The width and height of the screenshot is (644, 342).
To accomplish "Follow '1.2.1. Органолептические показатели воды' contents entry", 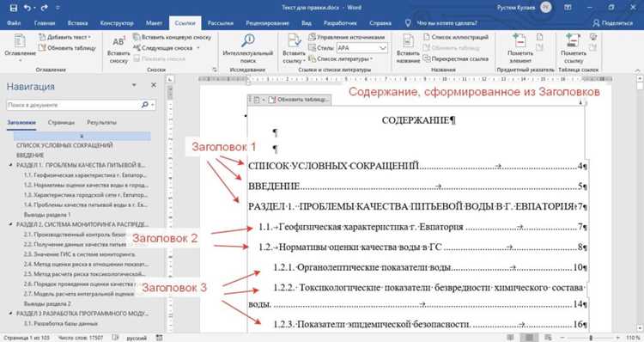I will 430,267.
